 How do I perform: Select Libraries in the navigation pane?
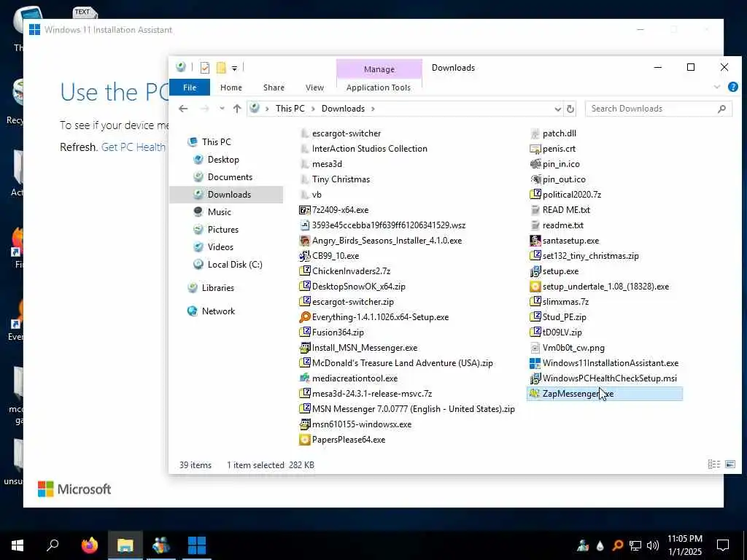(217, 288)
